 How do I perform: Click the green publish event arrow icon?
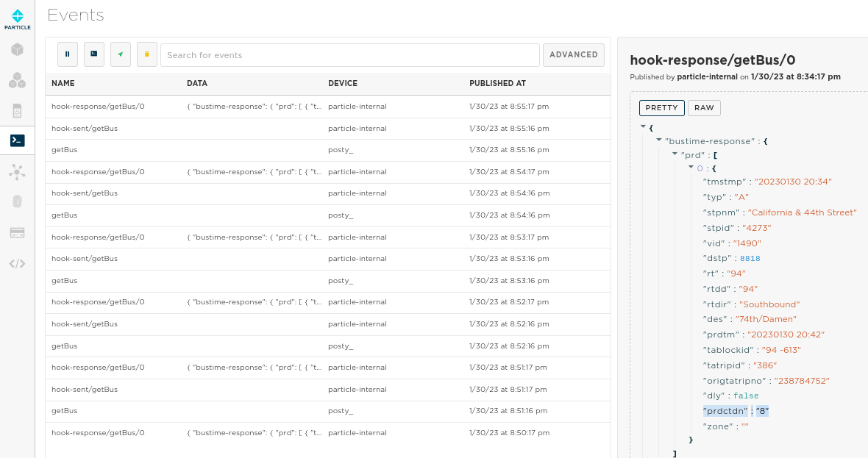click(121, 54)
